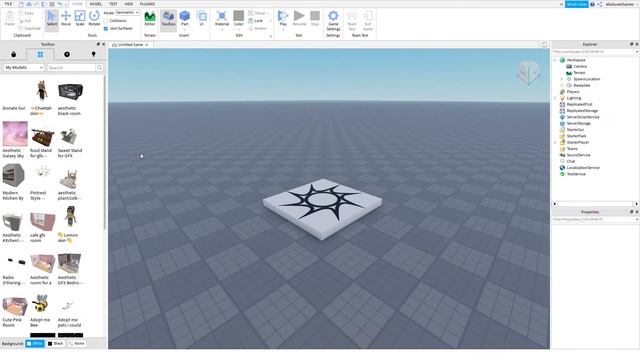This screenshot has width=640, height=360.
Task: Open the My Models category dropdown
Action: click(x=24, y=67)
